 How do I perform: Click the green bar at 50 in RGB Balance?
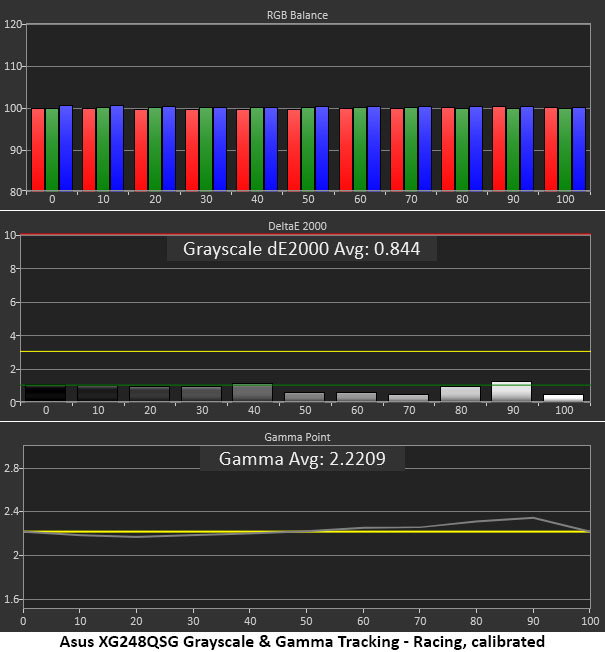coord(308,149)
